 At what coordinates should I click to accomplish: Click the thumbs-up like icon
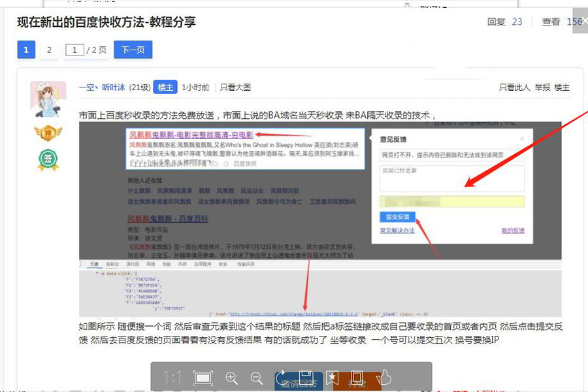(x=384, y=377)
